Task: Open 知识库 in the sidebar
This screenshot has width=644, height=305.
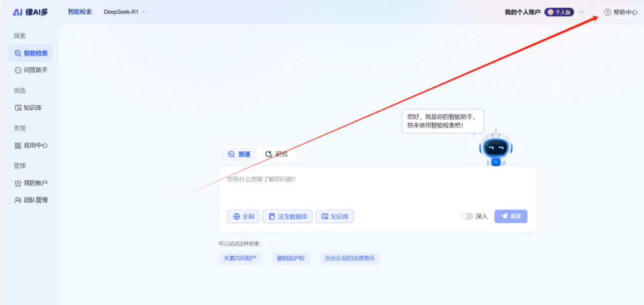Action: (x=29, y=108)
